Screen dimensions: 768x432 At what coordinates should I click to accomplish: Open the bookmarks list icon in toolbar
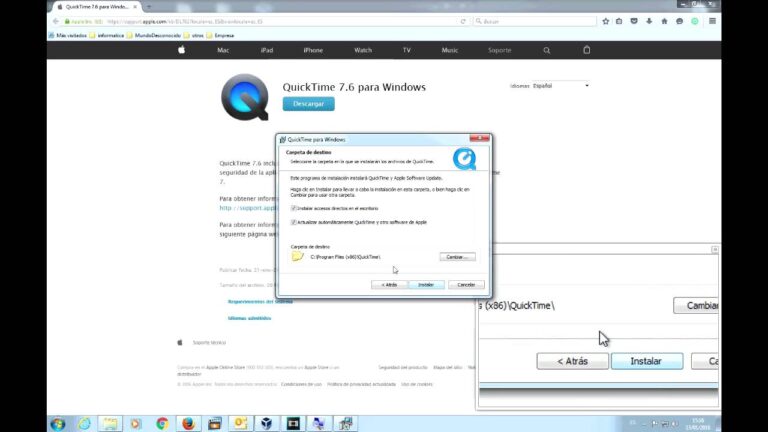[619, 21]
